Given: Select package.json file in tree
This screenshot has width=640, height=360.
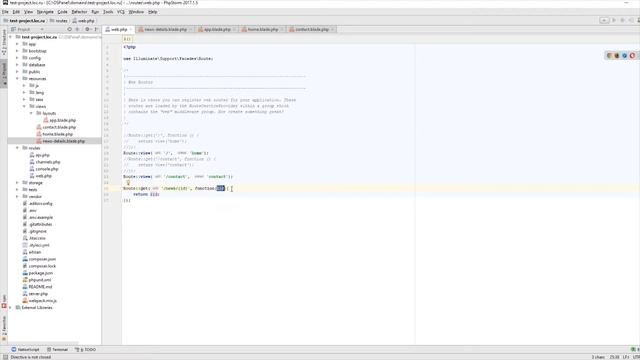Looking at the screenshot, I should coord(38,273).
